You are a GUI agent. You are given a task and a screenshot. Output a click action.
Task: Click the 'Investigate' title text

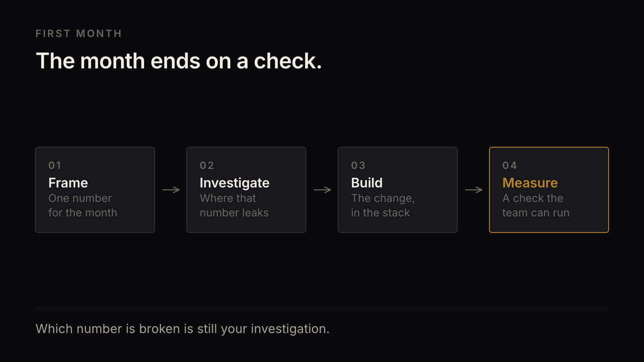click(x=235, y=183)
